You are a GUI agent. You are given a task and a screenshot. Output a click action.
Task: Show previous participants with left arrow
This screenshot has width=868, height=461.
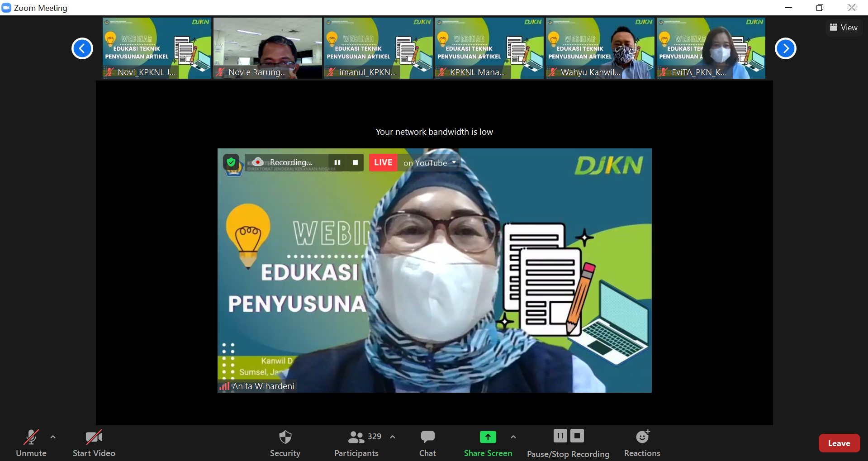point(82,48)
